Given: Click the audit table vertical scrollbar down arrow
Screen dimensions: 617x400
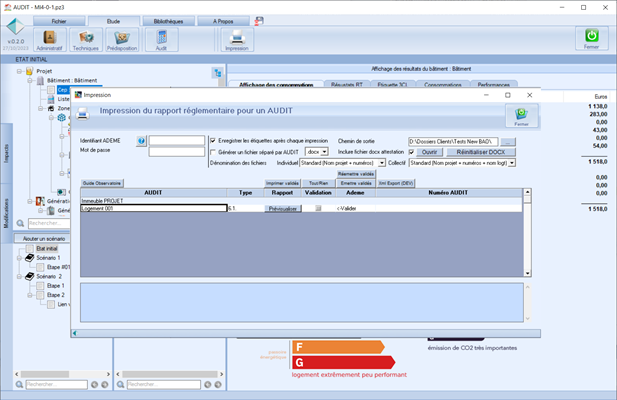Looking at the screenshot, I should coord(527,273).
